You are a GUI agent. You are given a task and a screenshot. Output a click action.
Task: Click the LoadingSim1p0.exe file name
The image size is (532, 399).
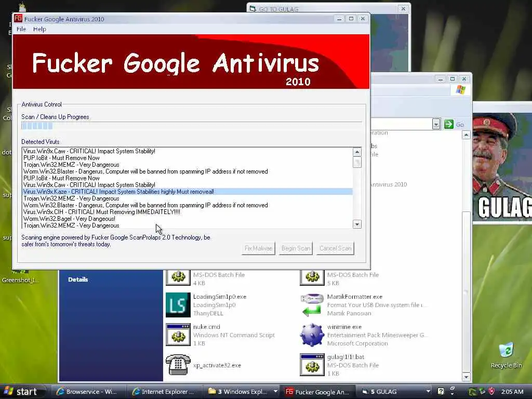pos(220,297)
